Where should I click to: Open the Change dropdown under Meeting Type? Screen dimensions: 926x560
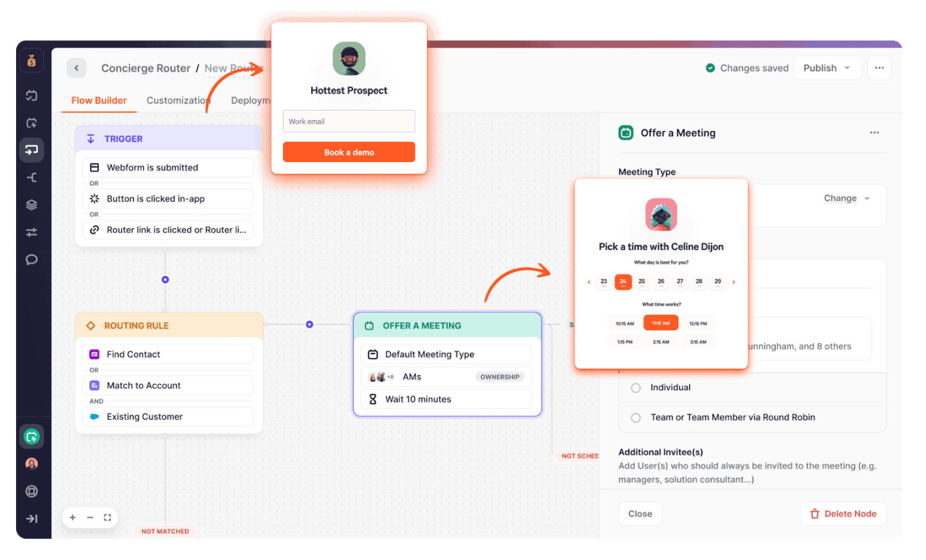846,198
